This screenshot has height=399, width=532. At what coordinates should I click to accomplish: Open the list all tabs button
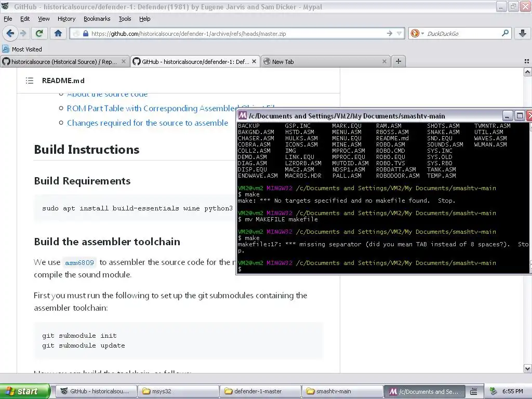[527, 61]
